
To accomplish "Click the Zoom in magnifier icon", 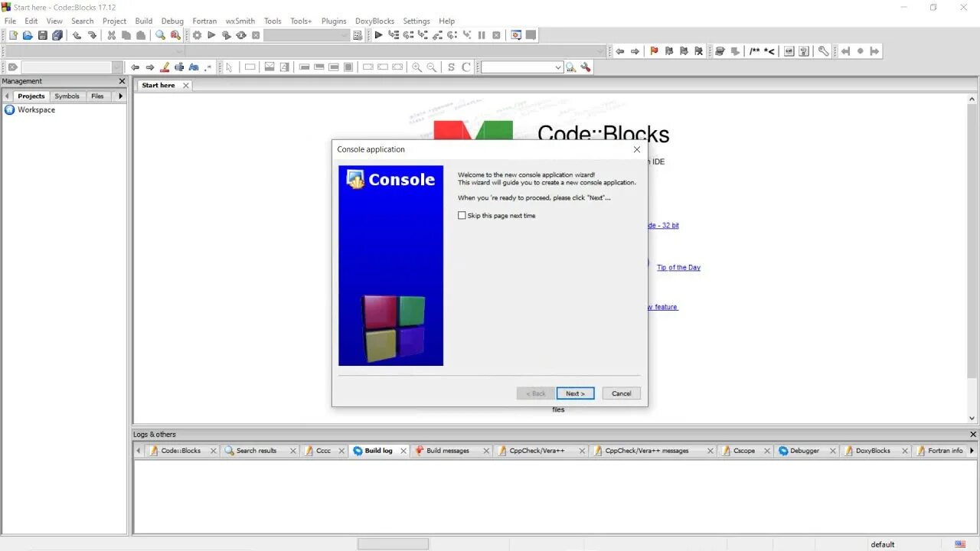I will coord(416,67).
